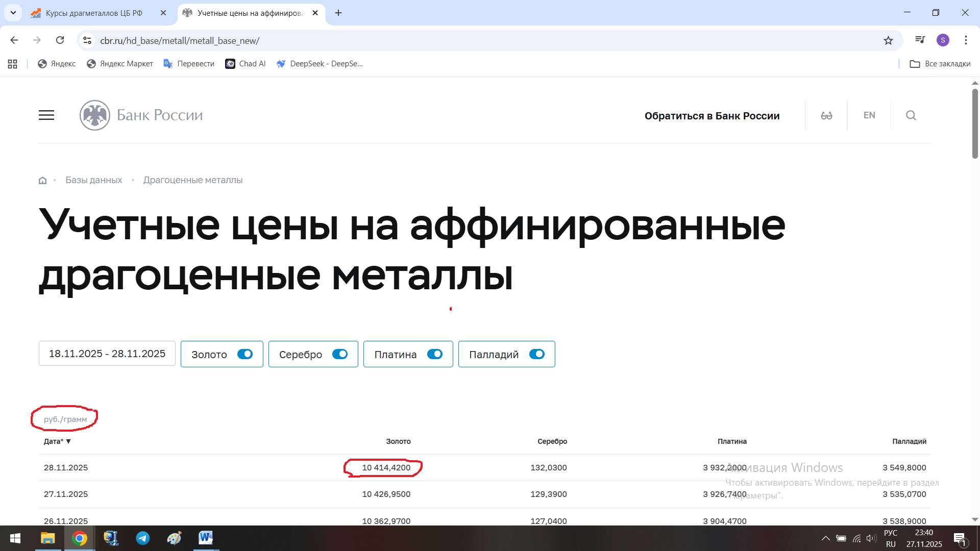Open tab search dropdown arrow
The width and height of the screenshot is (980, 551).
(x=13, y=13)
